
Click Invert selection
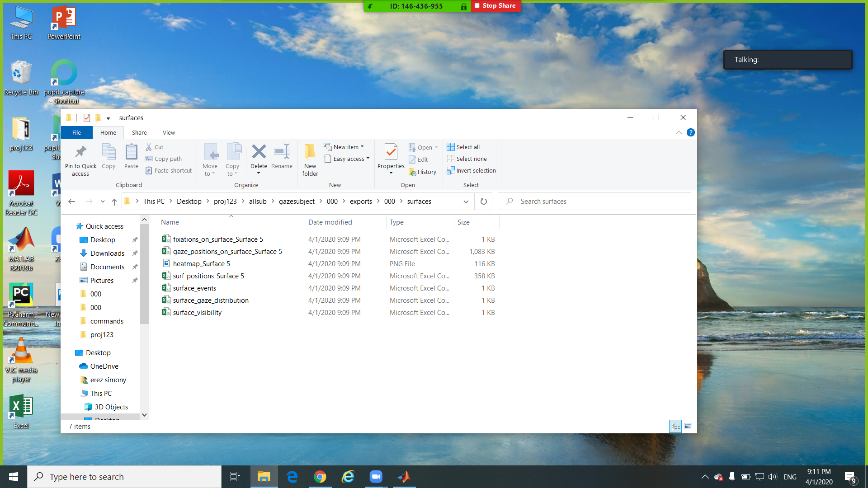(471, 170)
